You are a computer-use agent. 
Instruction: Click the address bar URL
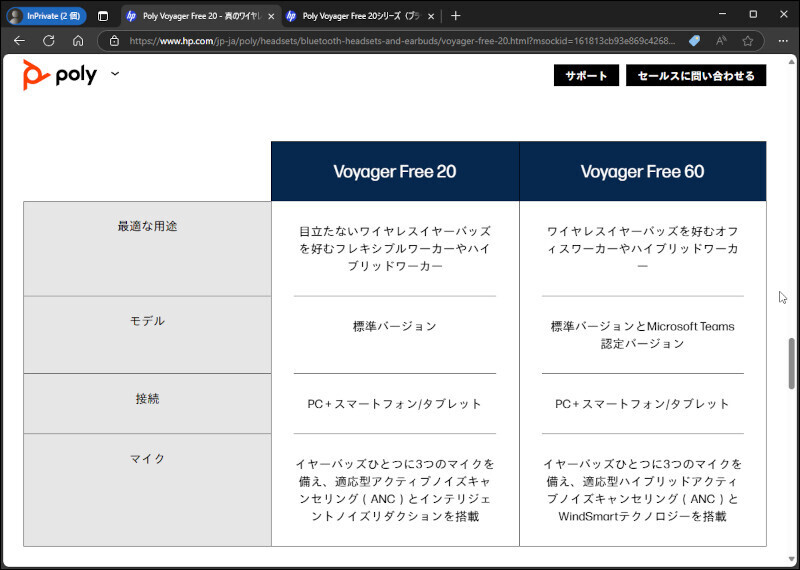pyautogui.click(x=403, y=41)
